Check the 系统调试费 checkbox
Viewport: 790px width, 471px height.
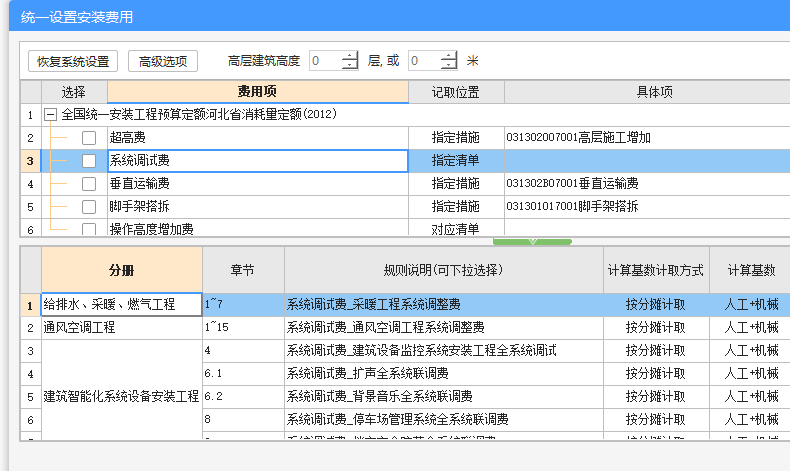tap(89, 161)
